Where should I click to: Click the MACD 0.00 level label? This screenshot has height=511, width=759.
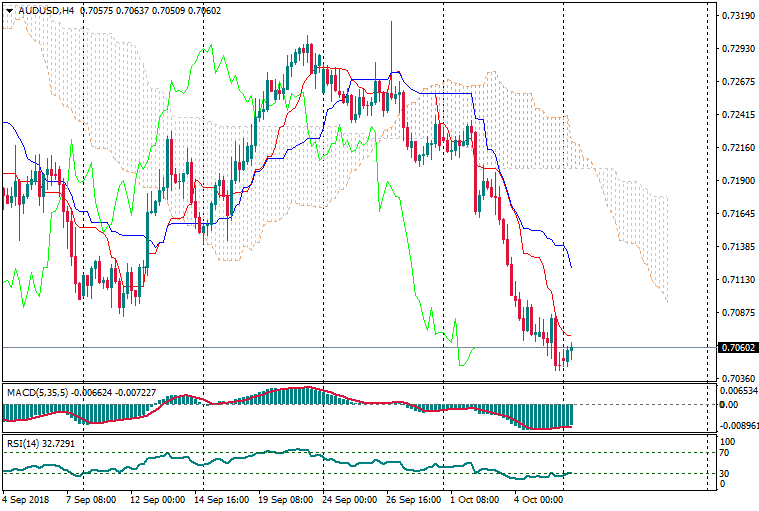728,404
